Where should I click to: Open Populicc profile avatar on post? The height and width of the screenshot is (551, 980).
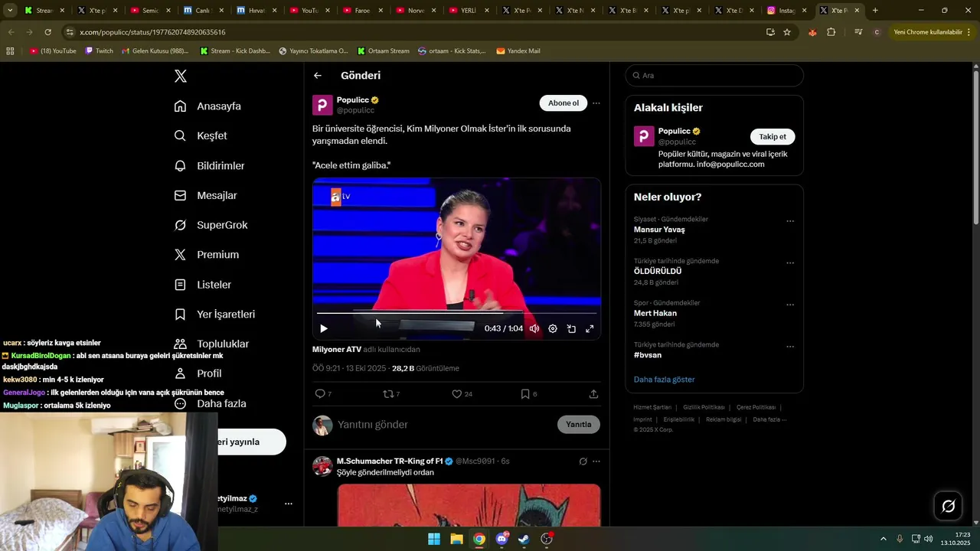coord(322,105)
